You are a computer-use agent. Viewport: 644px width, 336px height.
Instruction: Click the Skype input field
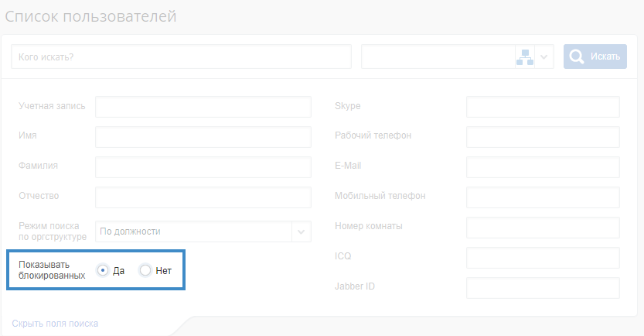point(543,106)
